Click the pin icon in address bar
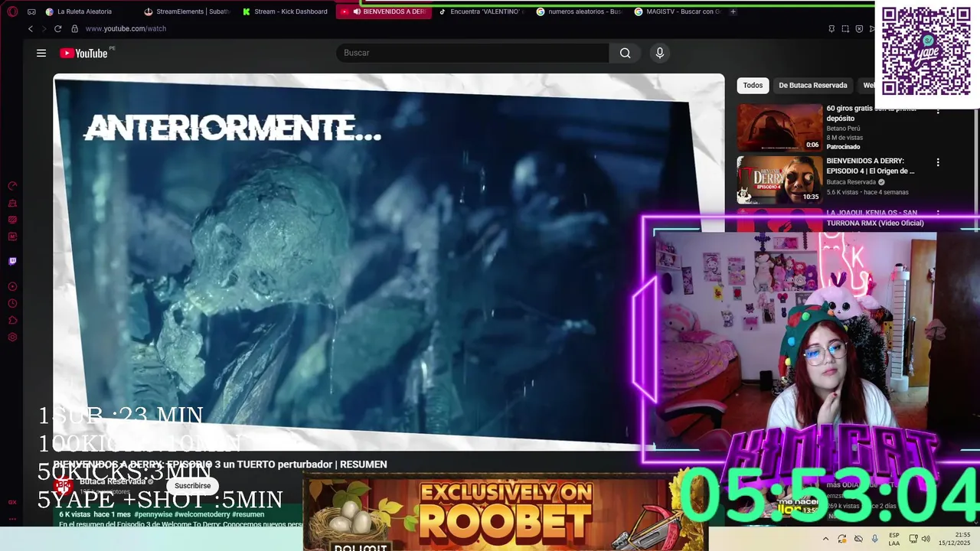This screenshot has width=980, height=551. click(x=831, y=28)
